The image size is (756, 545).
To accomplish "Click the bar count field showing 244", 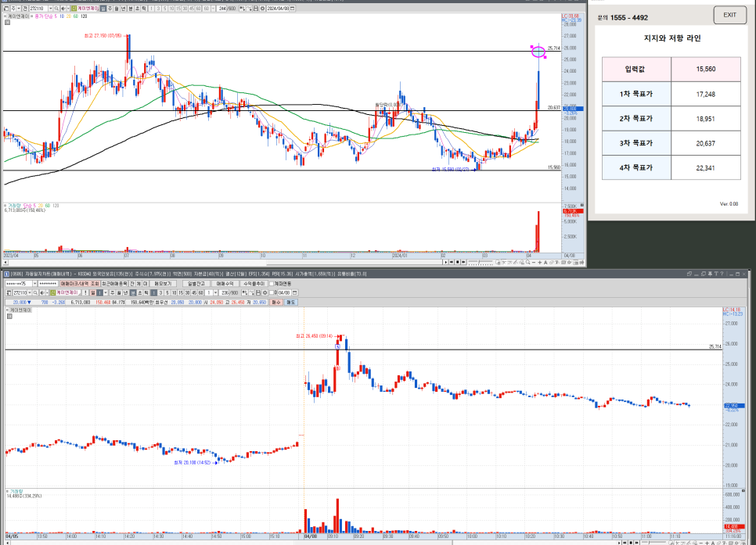I will click(x=222, y=9).
